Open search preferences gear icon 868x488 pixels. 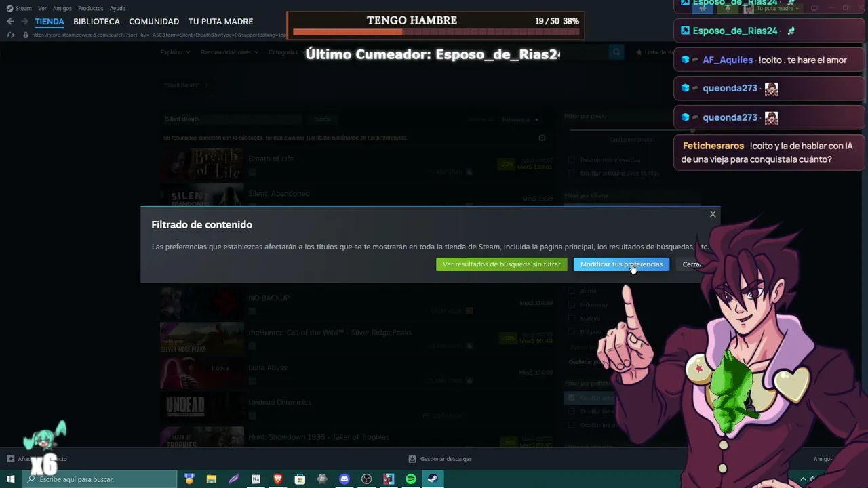click(542, 138)
